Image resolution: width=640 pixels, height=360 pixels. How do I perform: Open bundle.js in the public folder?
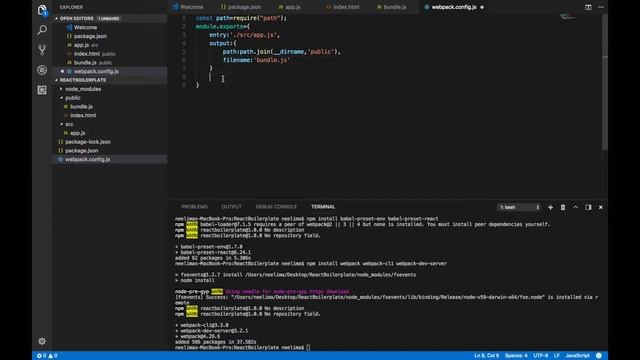(81, 107)
